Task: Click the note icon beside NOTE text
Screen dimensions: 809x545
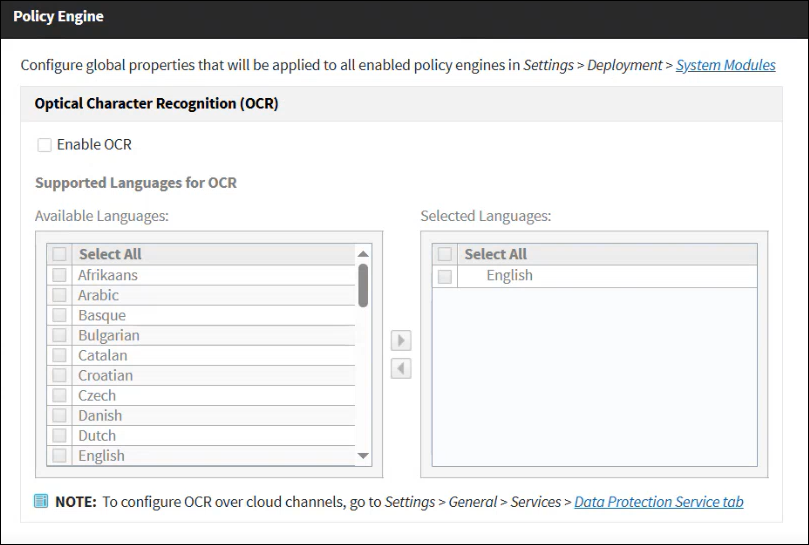Action: pyautogui.click(x=41, y=502)
